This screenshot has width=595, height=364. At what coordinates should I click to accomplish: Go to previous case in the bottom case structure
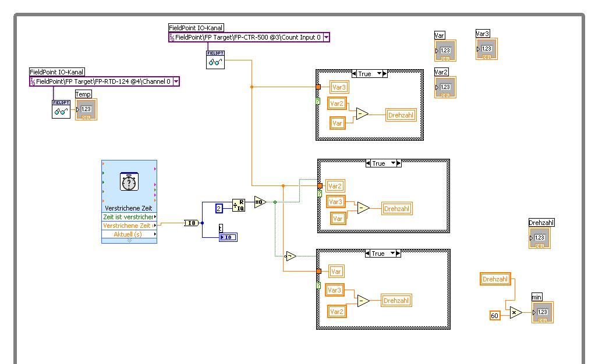tap(368, 254)
